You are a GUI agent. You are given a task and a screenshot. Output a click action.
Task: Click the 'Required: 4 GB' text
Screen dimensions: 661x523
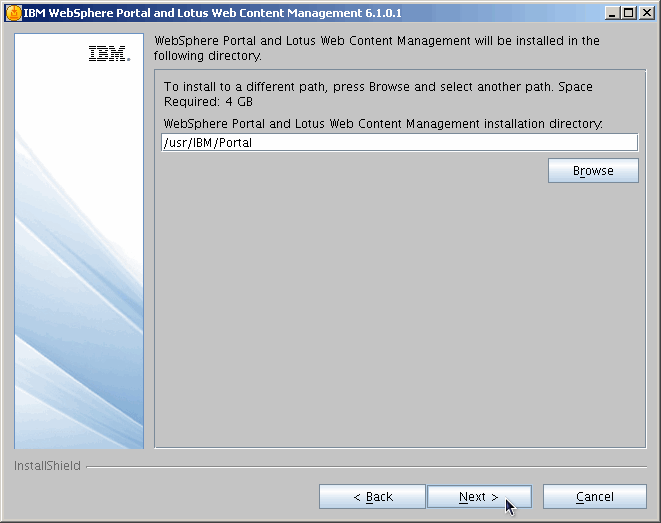tap(208, 102)
